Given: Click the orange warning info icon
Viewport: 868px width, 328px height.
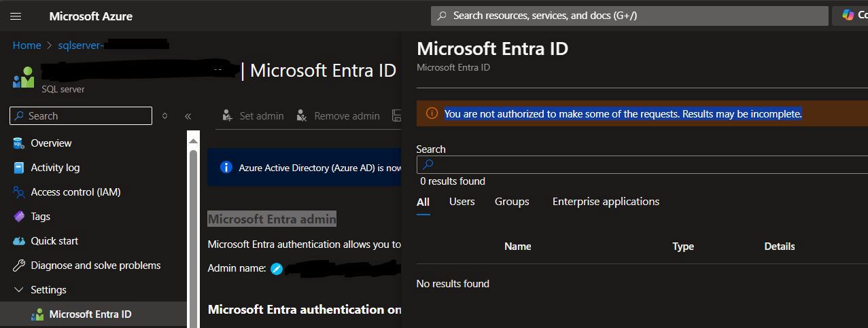Looking at the screenshot, I should [432, 114].
